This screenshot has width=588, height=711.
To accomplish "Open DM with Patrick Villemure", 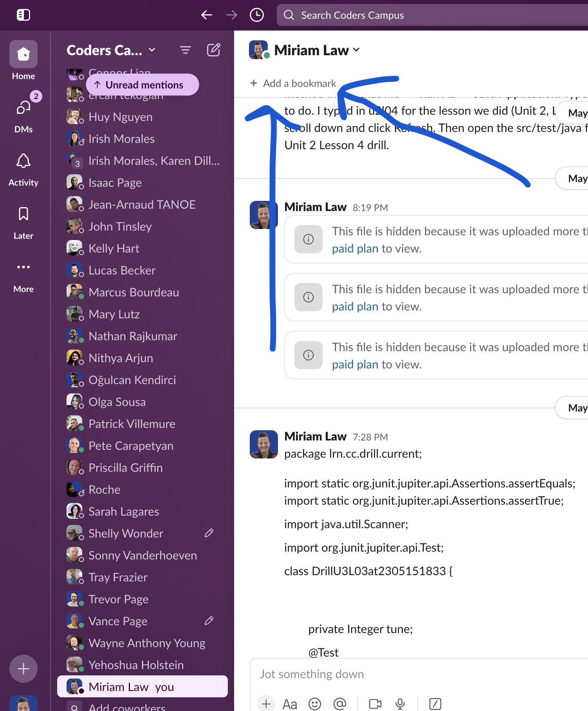I will (x=142, y=424).
